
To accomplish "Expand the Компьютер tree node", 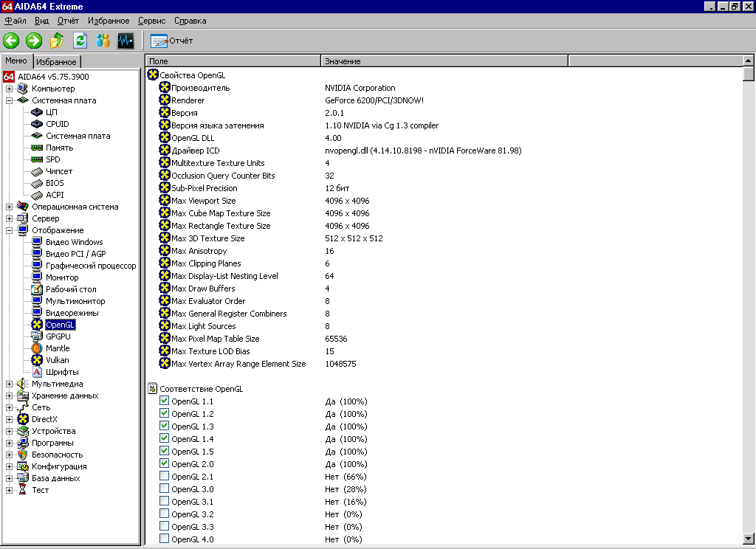I will click(x=9, y=89).
